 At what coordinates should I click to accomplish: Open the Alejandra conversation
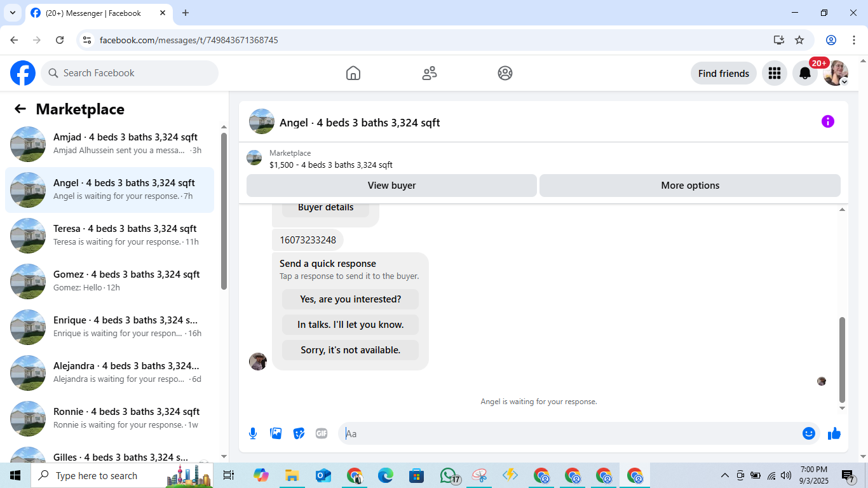109,373
